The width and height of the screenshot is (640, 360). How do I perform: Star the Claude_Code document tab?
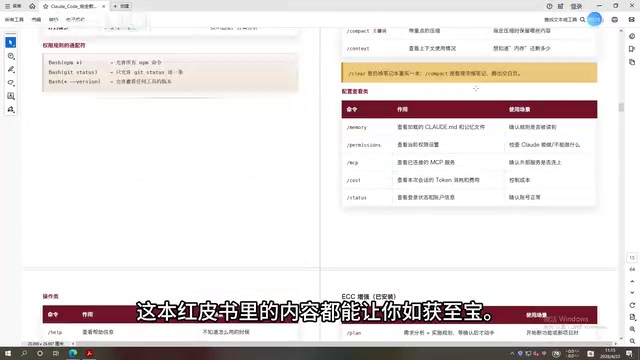pyautogui.click(x=45, y=7)
